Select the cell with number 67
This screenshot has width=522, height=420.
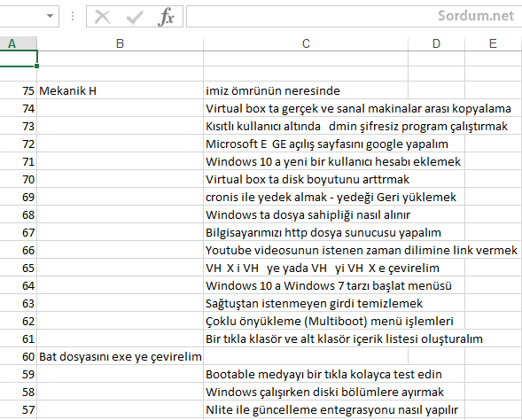19,232
